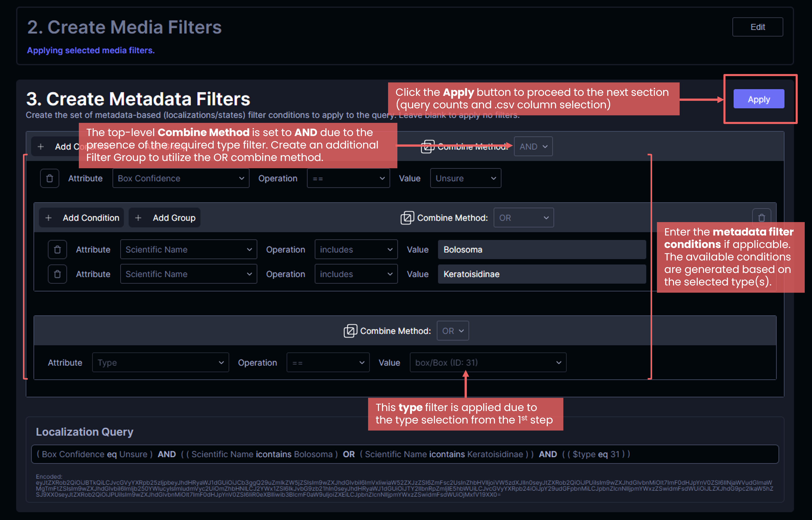Click the top-level Combine Method icon
This screenshot has width=812, height=520.
[427, 146]
